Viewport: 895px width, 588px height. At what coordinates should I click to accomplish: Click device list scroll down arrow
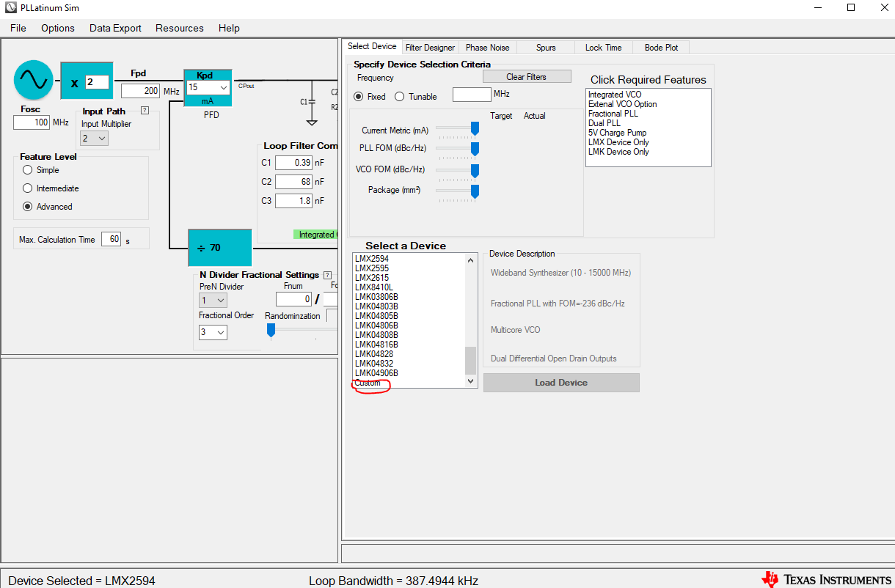click(471, 381)
